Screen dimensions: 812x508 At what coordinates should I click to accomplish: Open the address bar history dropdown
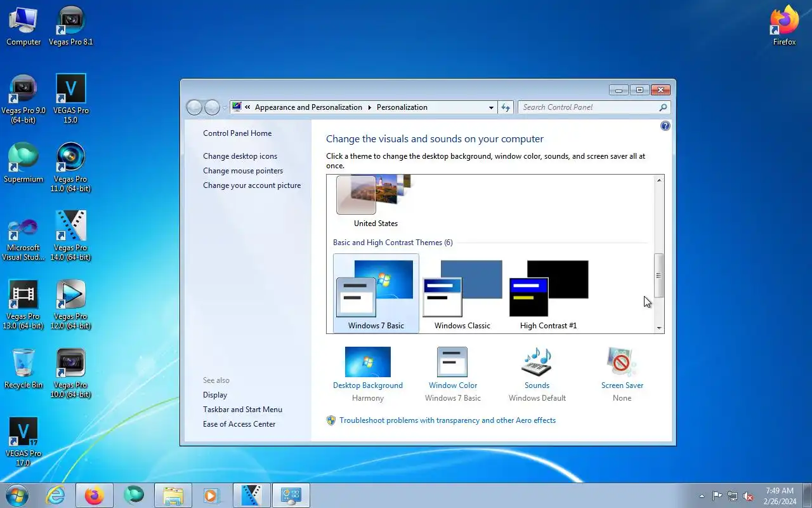pos(491,107)
